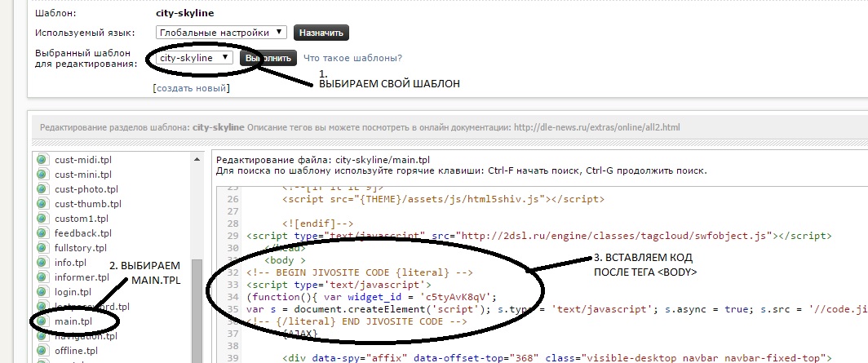Open the cust-photo.tpl file

click(x=86, y=189)
